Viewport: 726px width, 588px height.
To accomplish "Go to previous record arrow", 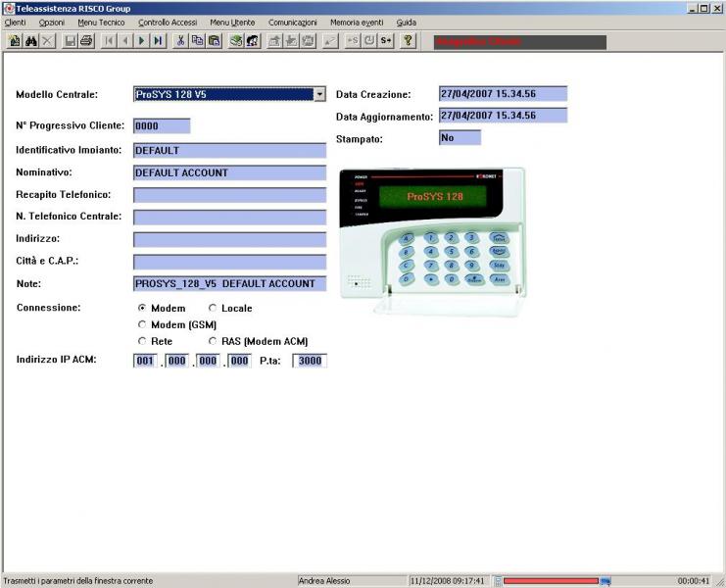I will pos(125,41).
